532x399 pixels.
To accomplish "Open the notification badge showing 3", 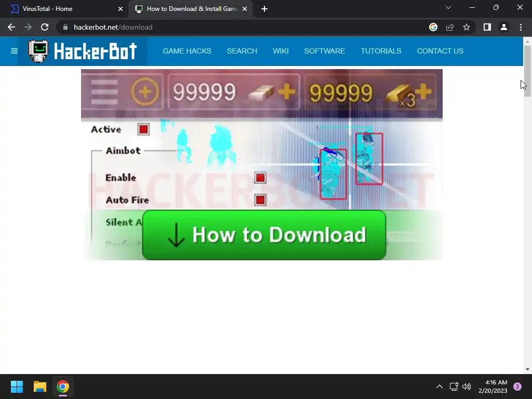I will tap(517, 387).
